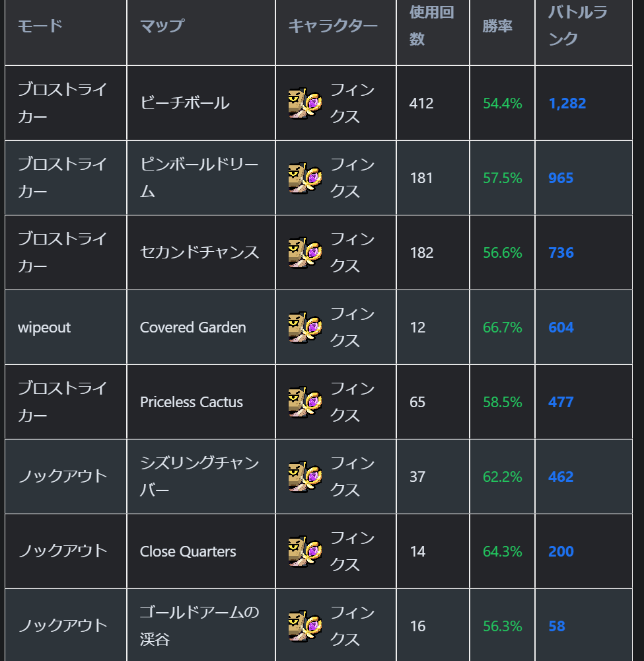
Task: Click フィンクス icon in the Covered Garden row
Action: click(x=305, y=327)
